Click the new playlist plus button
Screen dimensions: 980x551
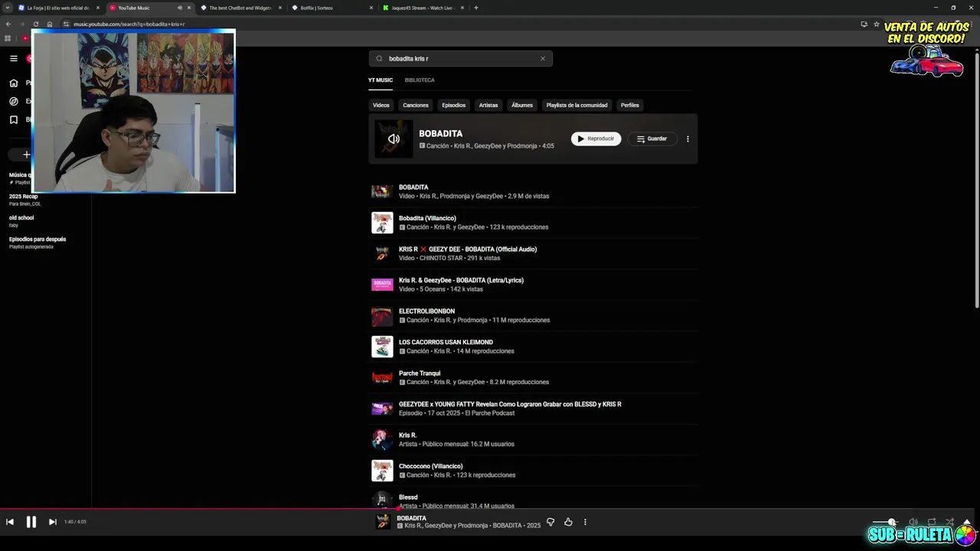pyautogui.click(x=26, y=155)
